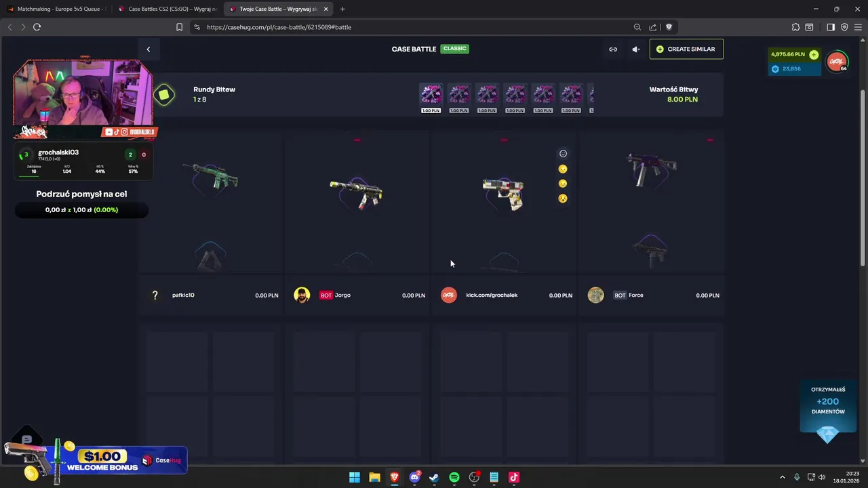Open the browser extensions puzzle icon

(795, 27)
